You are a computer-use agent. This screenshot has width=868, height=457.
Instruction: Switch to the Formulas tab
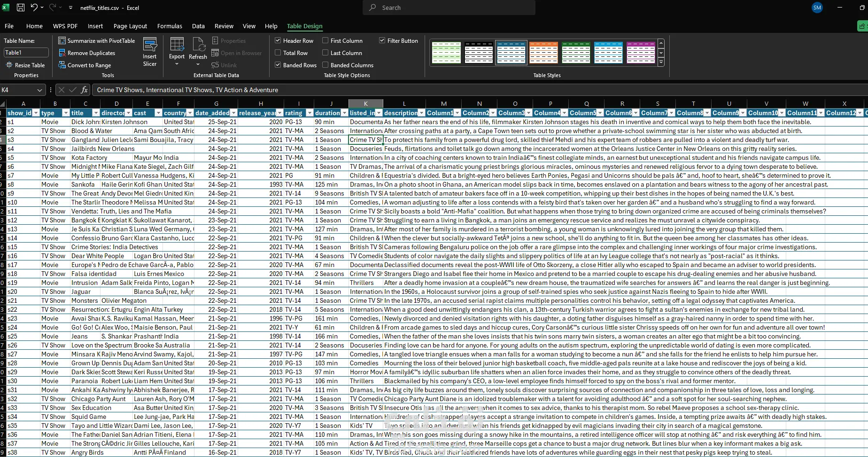coord(170,26)
